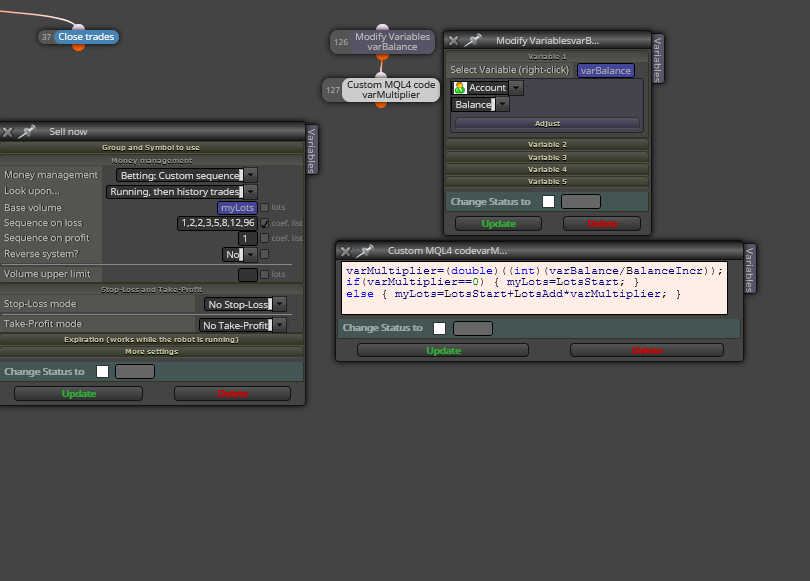Edit Sequence on profit field

point(247,238)
